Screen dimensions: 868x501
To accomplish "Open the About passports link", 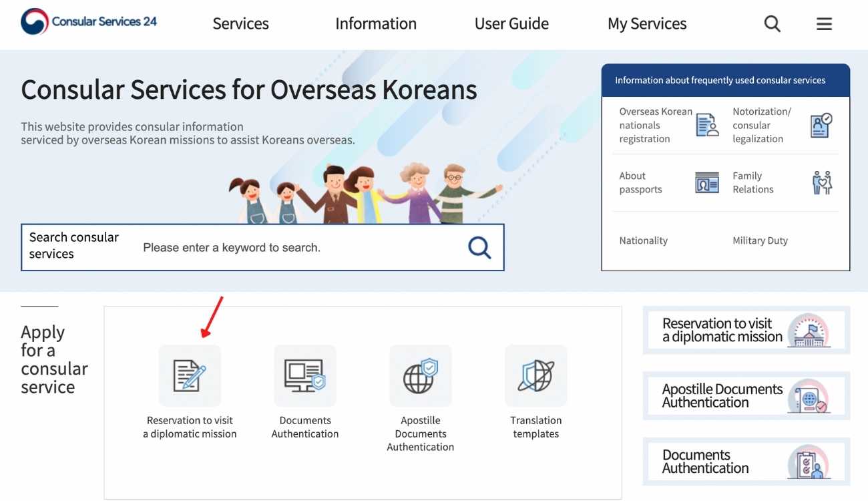I will (x=640, y=182).
